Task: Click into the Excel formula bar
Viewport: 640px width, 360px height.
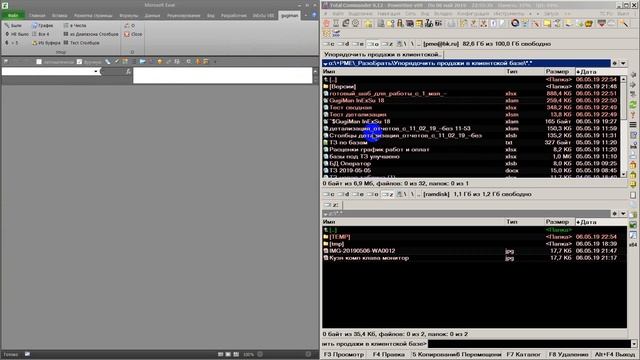Action: click(222, 76)
